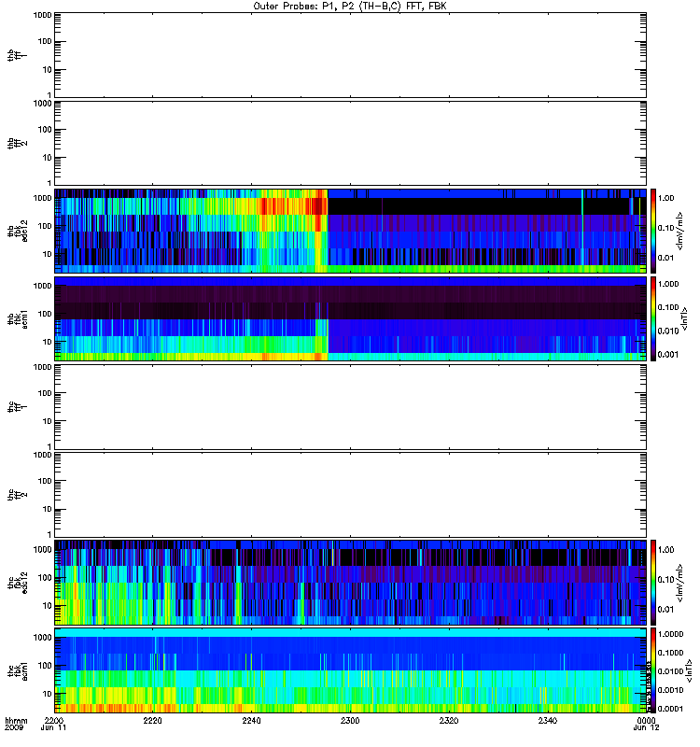Click '1.00' on the thb edc12 color bar
Image resolution: width=700 pixels, height=747 pixels.
(666, 198)
